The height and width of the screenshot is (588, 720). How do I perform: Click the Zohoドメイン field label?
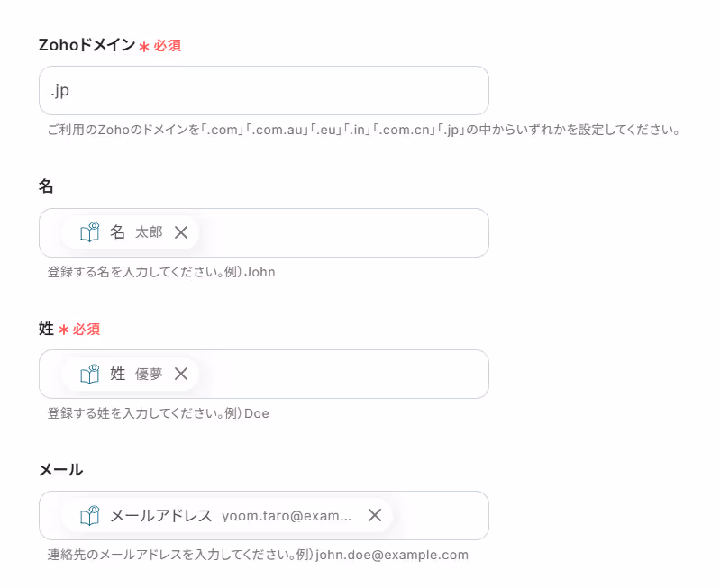pyautogui.click(x=87, y=45)
